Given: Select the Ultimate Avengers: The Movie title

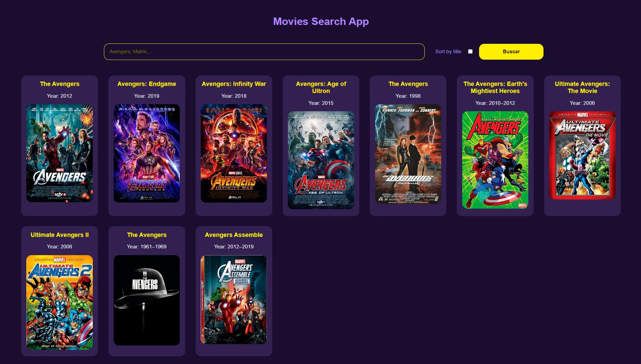Looking at the screenshot, I should click(582, 87).
